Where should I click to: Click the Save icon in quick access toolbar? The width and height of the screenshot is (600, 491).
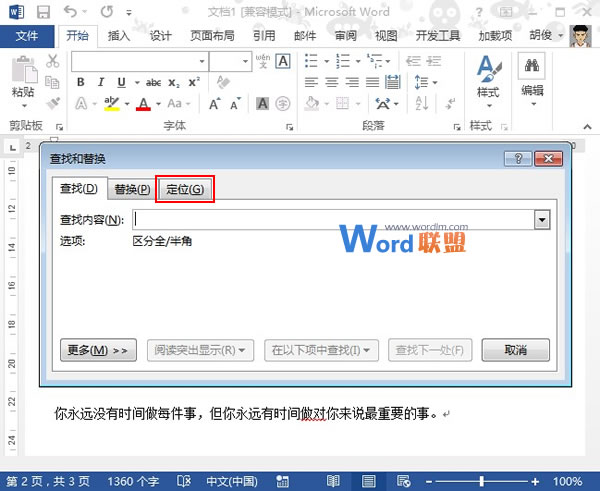pyautogui.click(x=43, y=12)
